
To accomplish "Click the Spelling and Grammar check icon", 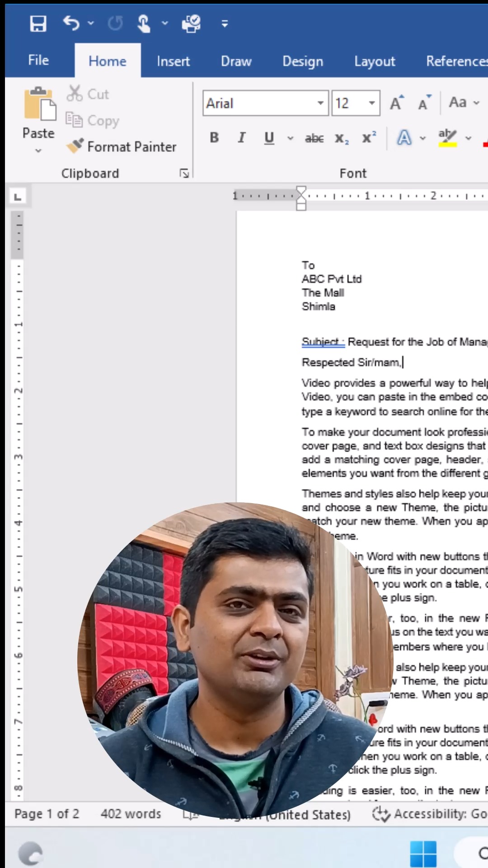I will click(x=191, y=24).
